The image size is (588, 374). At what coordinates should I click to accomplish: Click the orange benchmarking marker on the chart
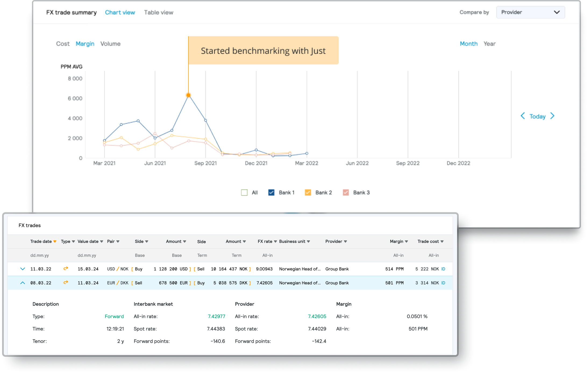[x=188, y=95]
